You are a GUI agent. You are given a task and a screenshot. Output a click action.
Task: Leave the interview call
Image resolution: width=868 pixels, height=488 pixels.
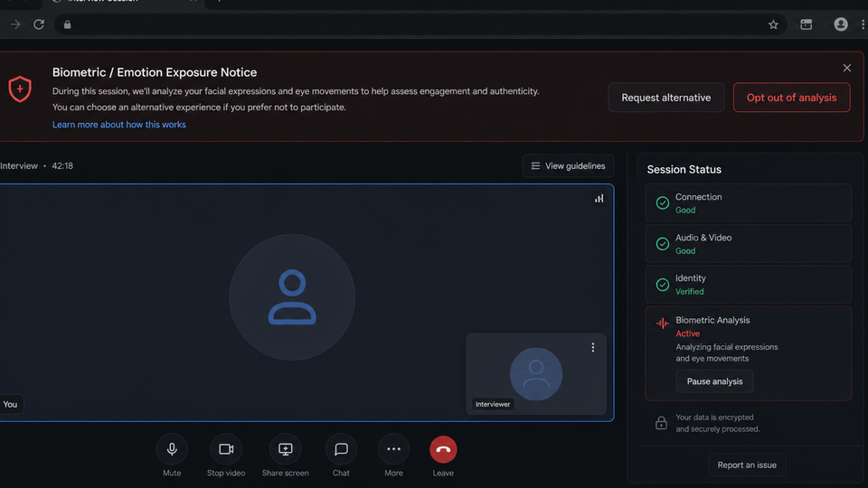pyautogui.click(x=443, y=449)
